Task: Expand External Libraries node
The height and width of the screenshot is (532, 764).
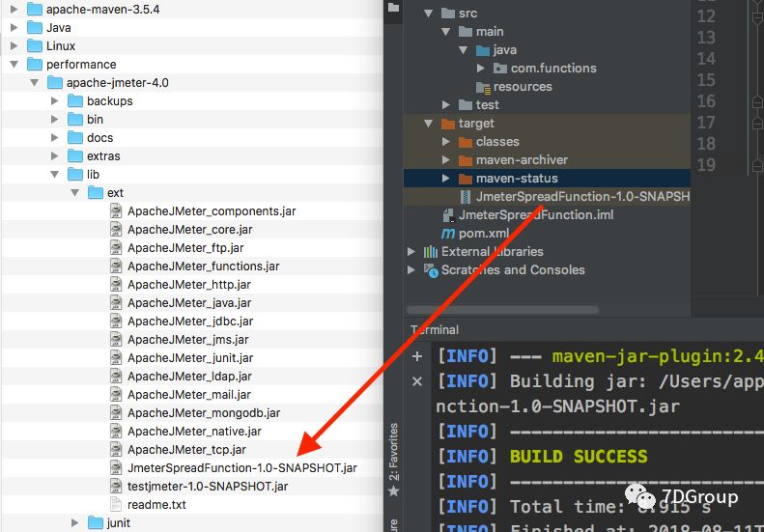Action: click(411, 251)
